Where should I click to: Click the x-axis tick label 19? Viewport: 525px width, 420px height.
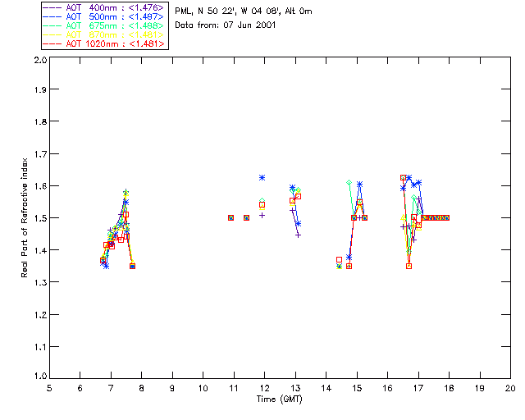(480, 388)
